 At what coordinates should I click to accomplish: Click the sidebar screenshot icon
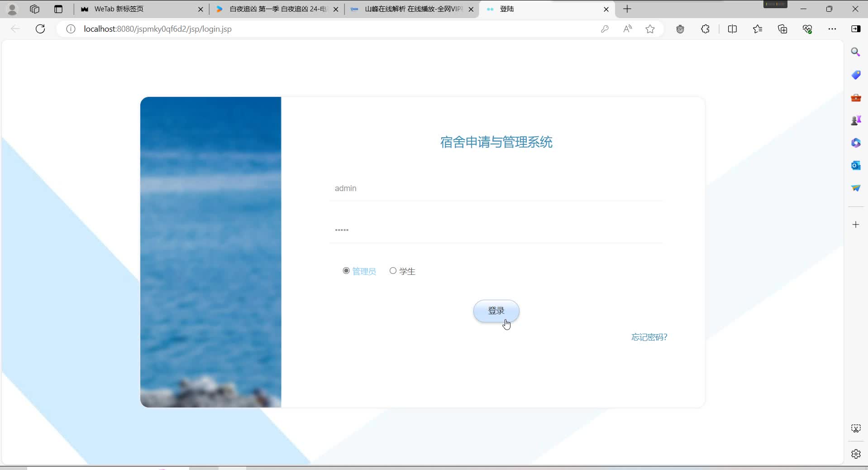click(x=856, y=428)
